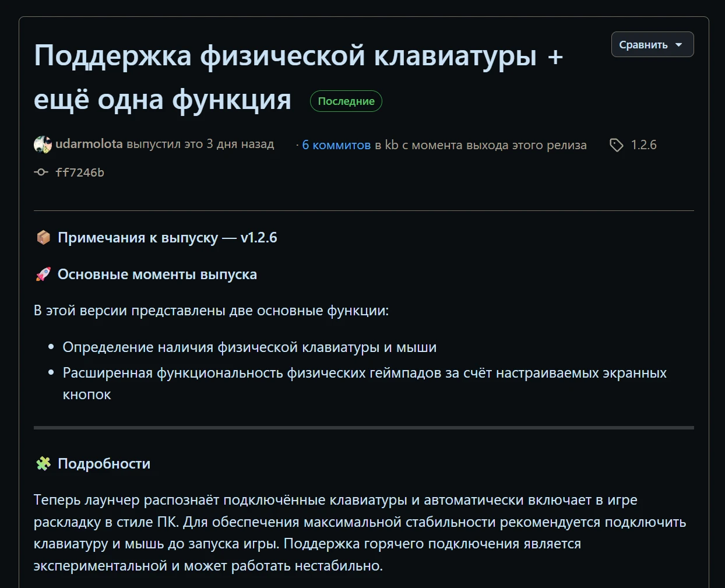725x588 pixels.
Task: Click the keyboard and mouse detection bullet
Action: pos(249,347)
